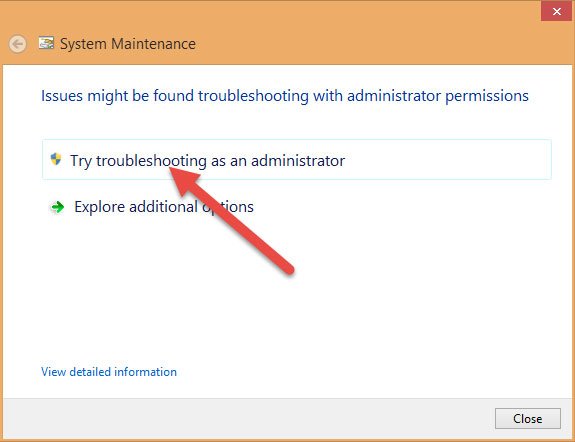Click the word 'Explore' in the second option
The height and width of the screenshot is (442, 575).
click(x=100, y=207)
